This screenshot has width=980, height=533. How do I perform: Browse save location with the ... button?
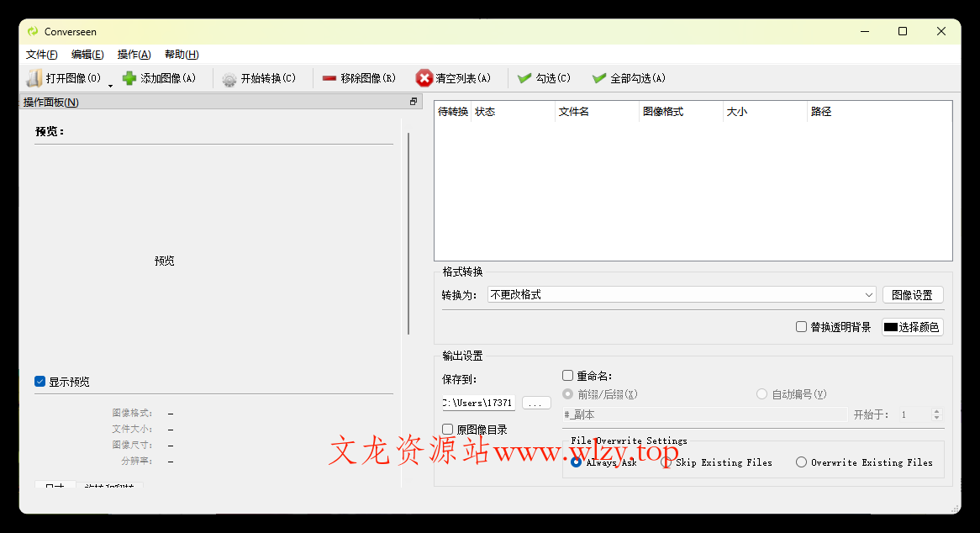click(x=536, y=403)
